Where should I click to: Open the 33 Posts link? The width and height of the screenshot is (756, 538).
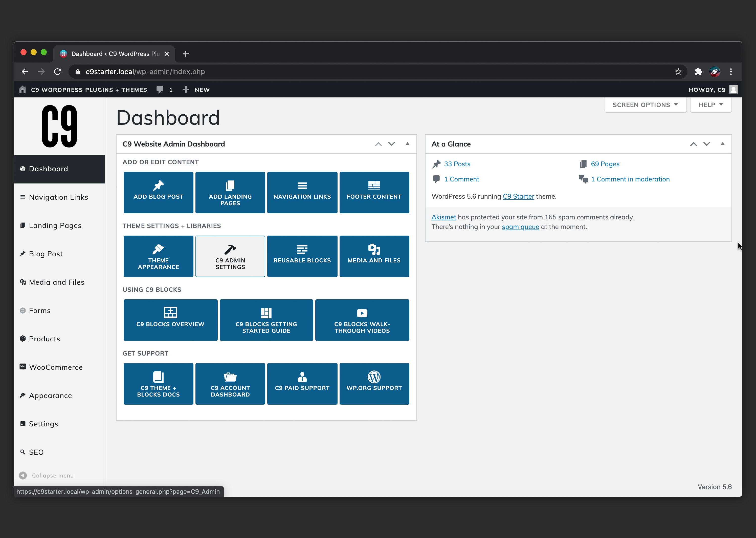click(x=457, y=164)
